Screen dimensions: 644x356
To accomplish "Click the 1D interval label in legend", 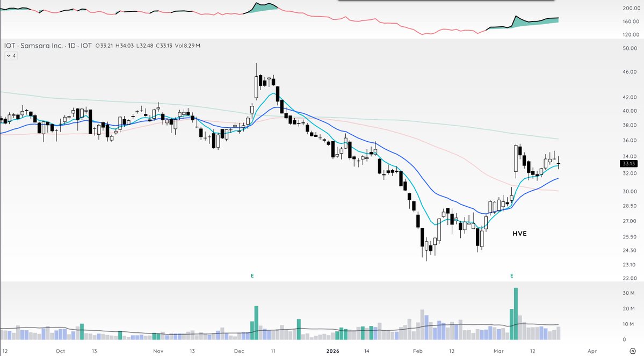I will point(71,46).
